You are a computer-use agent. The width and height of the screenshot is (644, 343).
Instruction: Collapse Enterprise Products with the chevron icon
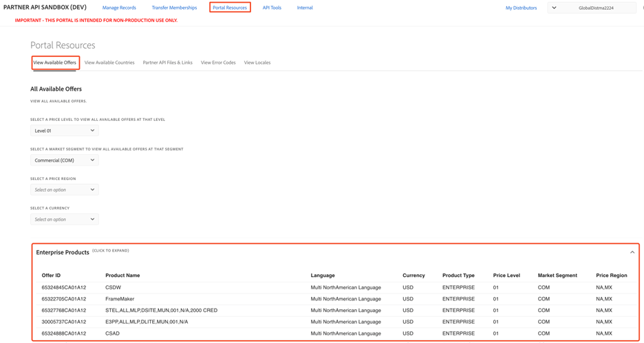pos(632,252)
